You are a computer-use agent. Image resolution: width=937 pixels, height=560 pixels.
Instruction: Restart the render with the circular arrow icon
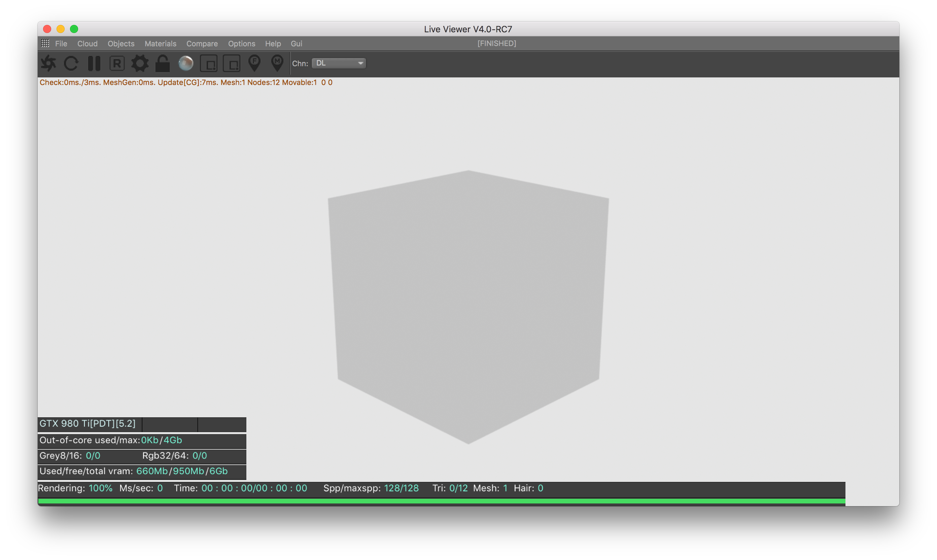coord(71,63)
